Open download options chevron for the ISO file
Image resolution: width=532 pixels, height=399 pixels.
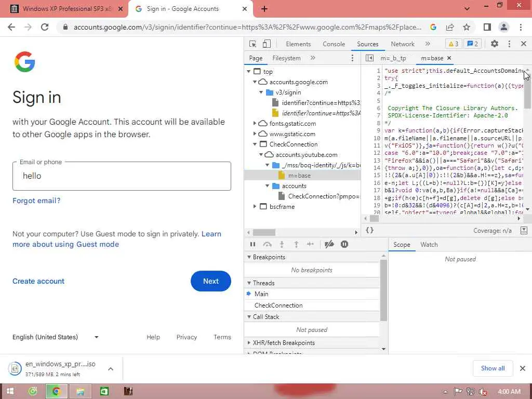point(111,369)
